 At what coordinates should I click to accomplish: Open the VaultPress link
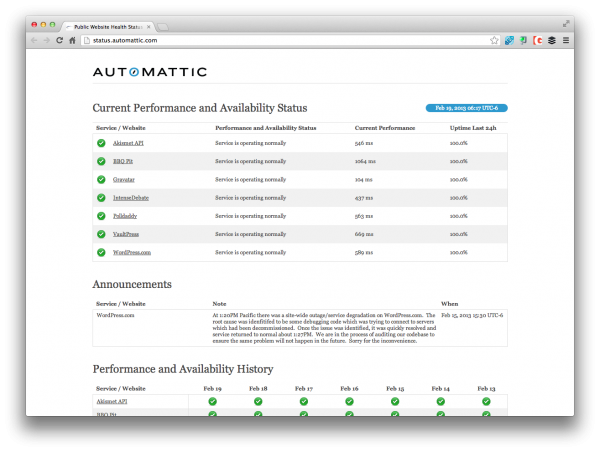point(126,234)
